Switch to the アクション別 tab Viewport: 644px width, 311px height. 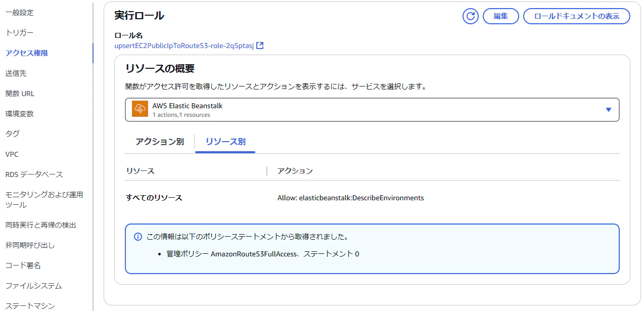point(160,142)
